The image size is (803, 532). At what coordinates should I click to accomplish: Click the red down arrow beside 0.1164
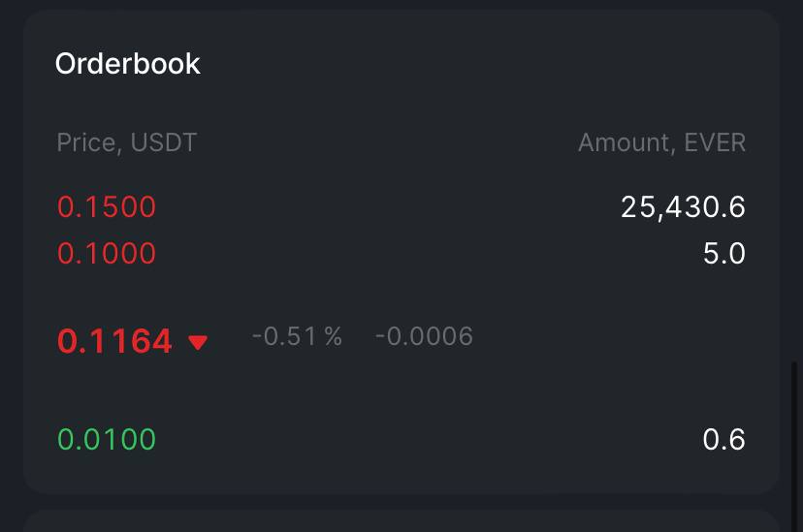198,342
